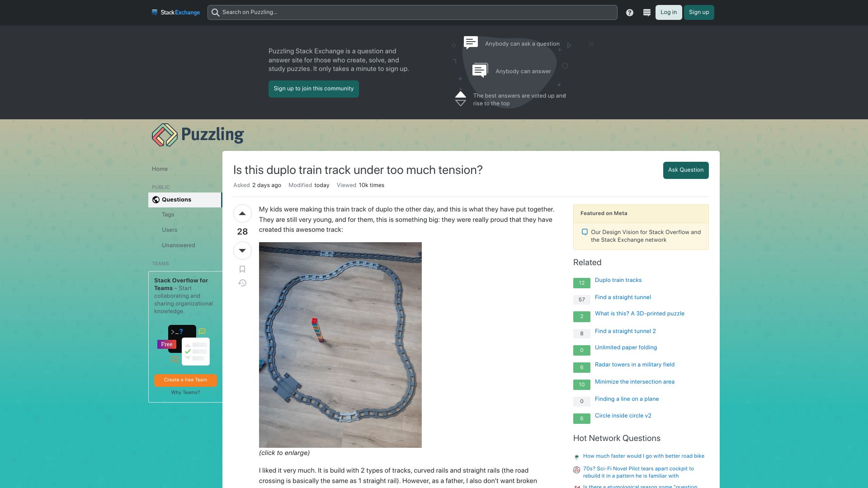This screenshot has width=868, height=488.
Task: Open related question Find a straight tunnel 2
Action: pos(625,331)
